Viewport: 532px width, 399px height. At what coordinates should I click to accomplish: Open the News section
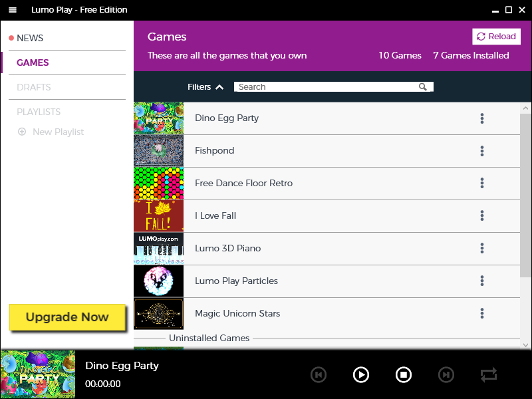tap(30, 38)
